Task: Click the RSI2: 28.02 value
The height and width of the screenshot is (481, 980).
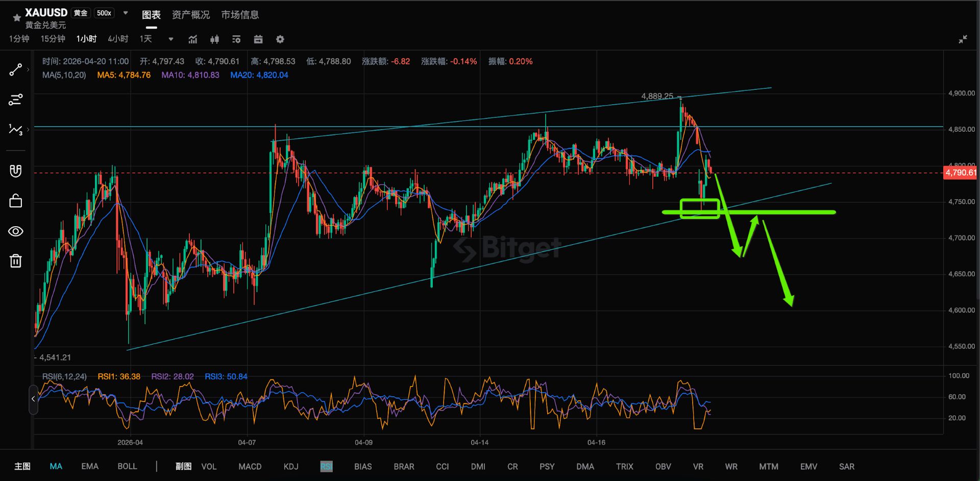Action: click(173, 377)
